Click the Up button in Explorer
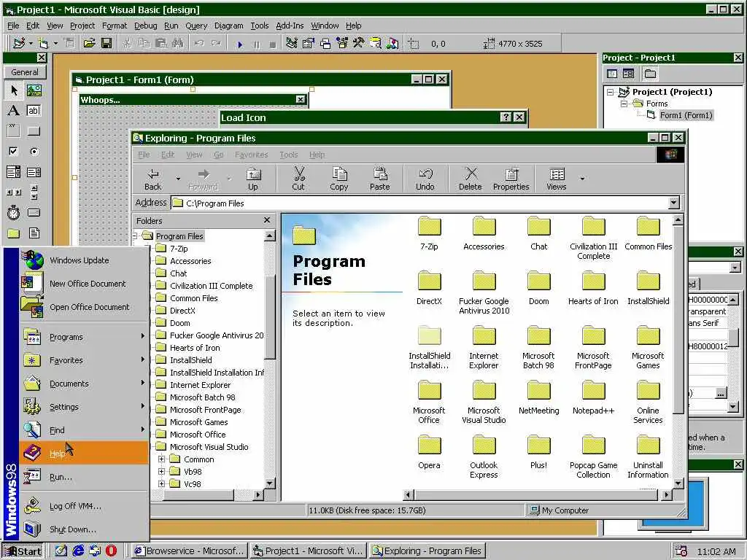The width and height of the screenshot is (747, 560). 253,179
